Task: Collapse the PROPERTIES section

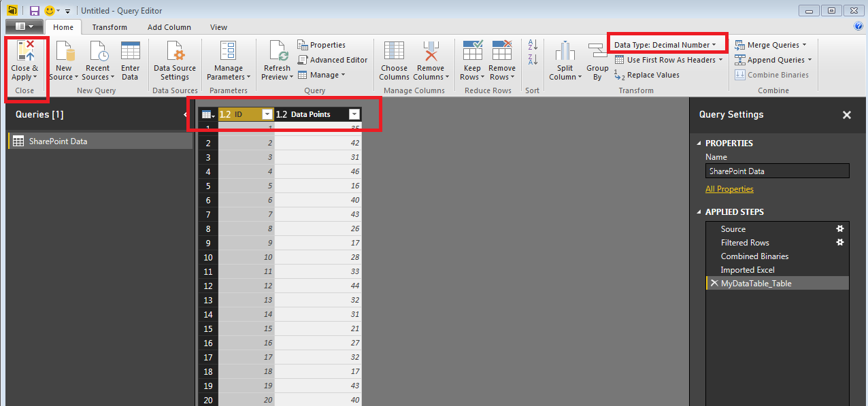Action: pyautogui.click(x=700, y=143)
